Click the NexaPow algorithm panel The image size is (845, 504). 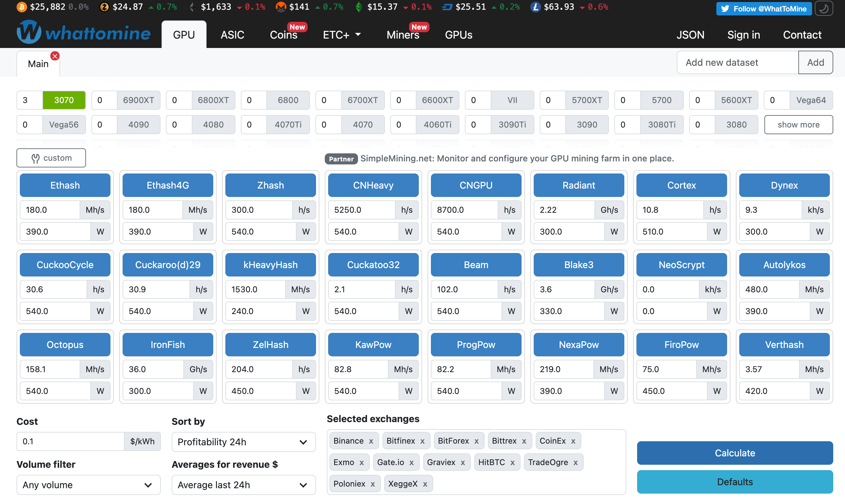click(x=578, y=344)
